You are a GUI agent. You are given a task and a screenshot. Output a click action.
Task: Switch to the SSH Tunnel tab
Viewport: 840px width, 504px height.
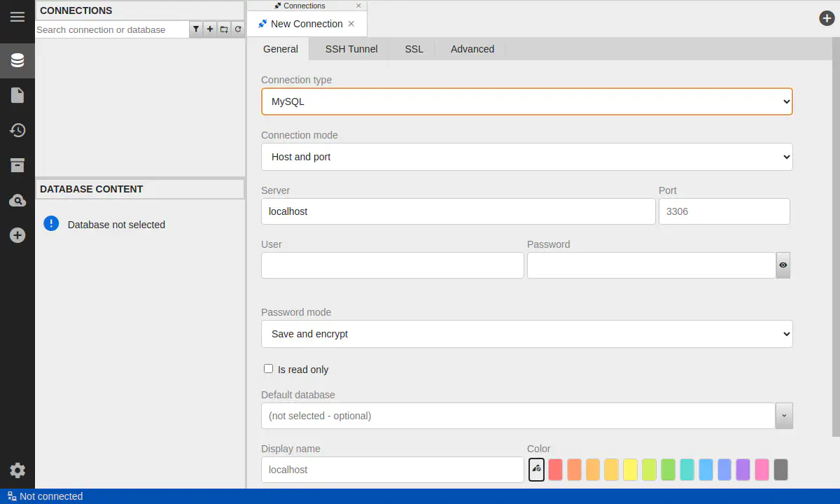[x=351, y=49]
